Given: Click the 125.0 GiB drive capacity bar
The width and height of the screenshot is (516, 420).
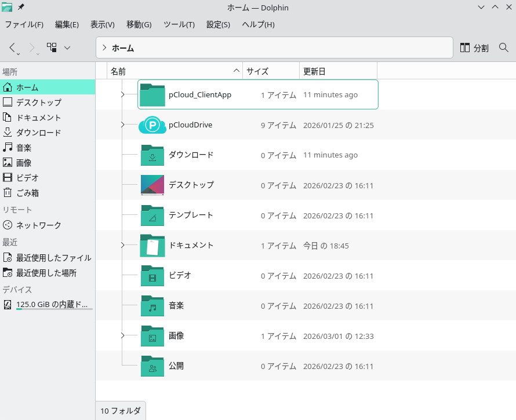Looking at the screenshot, I should (x=54, y=309).
